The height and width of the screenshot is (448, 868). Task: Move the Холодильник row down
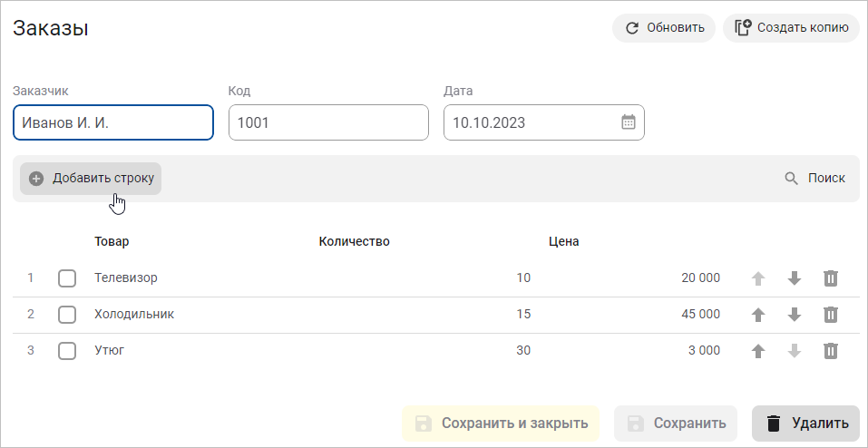tap(795, 315)
